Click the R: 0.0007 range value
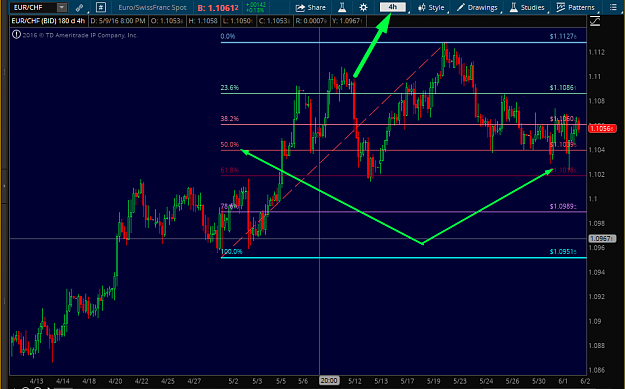625x389 pixels. (310, 21)
